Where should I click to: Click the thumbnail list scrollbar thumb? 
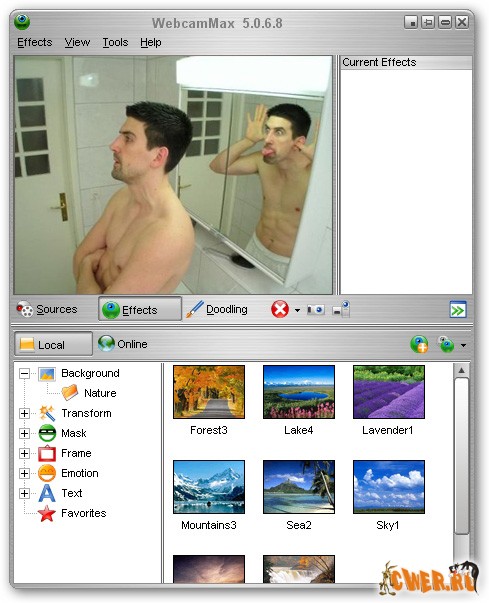(461, 456)
